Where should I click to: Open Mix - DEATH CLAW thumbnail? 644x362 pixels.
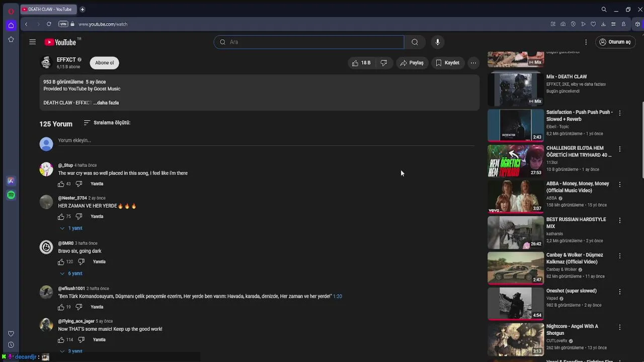516,89
